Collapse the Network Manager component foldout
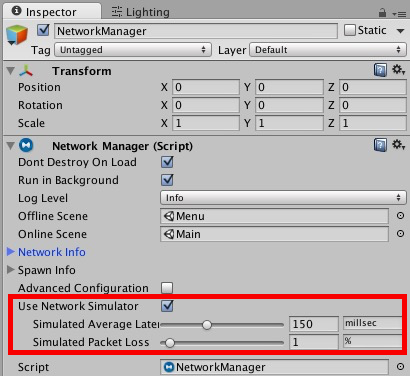Screen dimensions: 410x376 click(x=11, y=146)
